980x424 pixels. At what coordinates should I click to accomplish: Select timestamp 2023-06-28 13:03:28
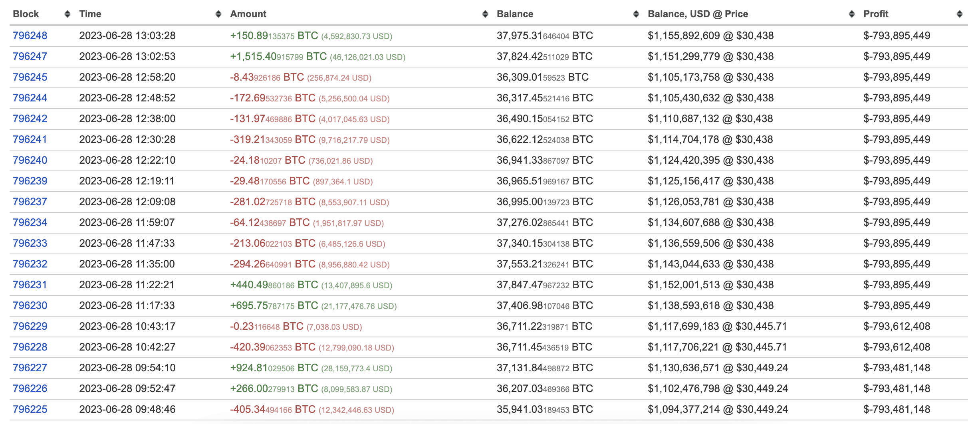tap(127, 36)
